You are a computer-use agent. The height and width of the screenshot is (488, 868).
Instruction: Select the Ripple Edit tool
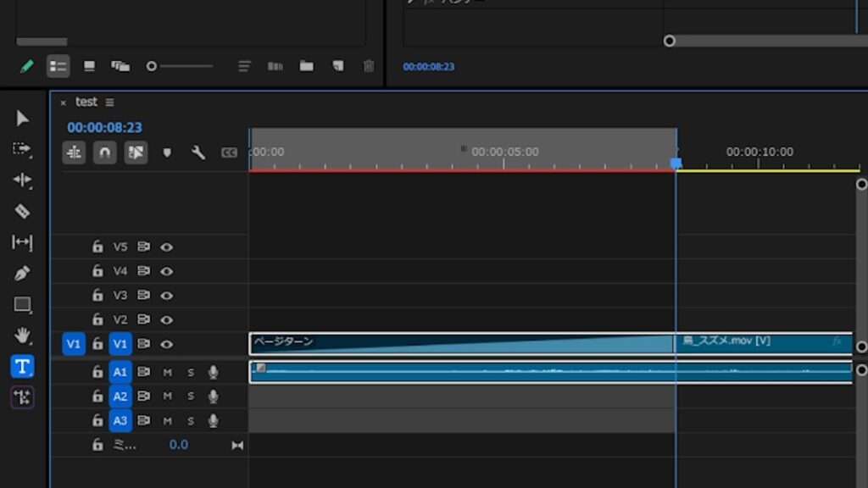click(22, 180)
